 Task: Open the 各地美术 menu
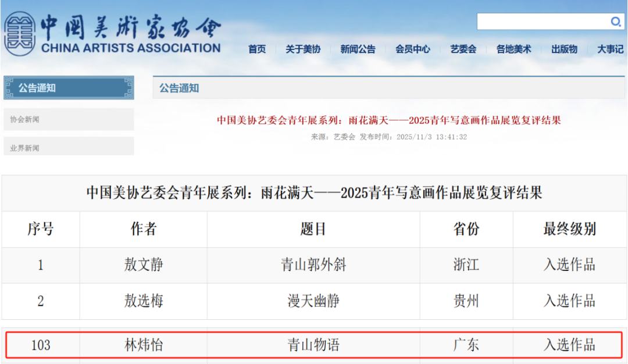tap(513, 49)
